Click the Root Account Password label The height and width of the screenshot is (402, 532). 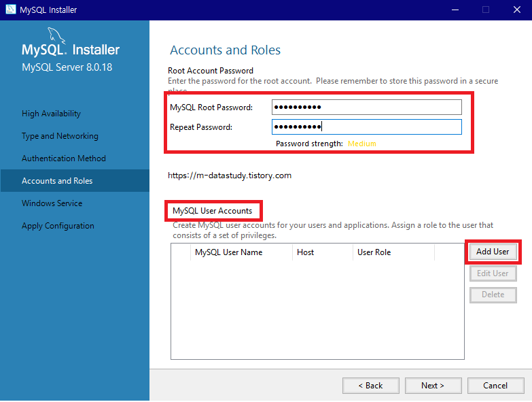tap(211, 71)
